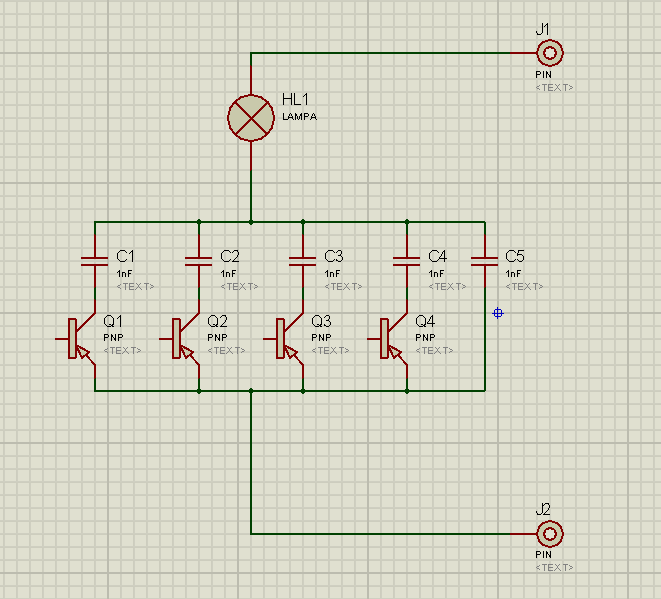This screenshot has width=661, height=599.
Task: Select the C5 capacitor symbol
Action: tap(485, 260)
